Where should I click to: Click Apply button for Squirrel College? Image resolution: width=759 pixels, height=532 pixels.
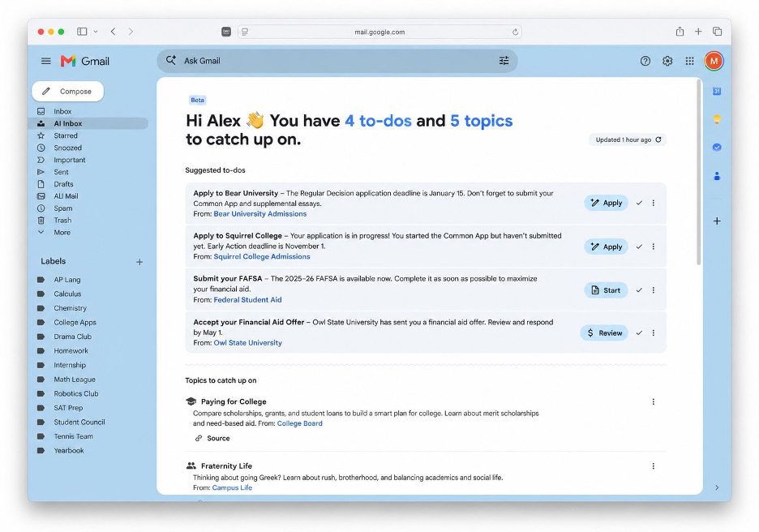[606, 247]
